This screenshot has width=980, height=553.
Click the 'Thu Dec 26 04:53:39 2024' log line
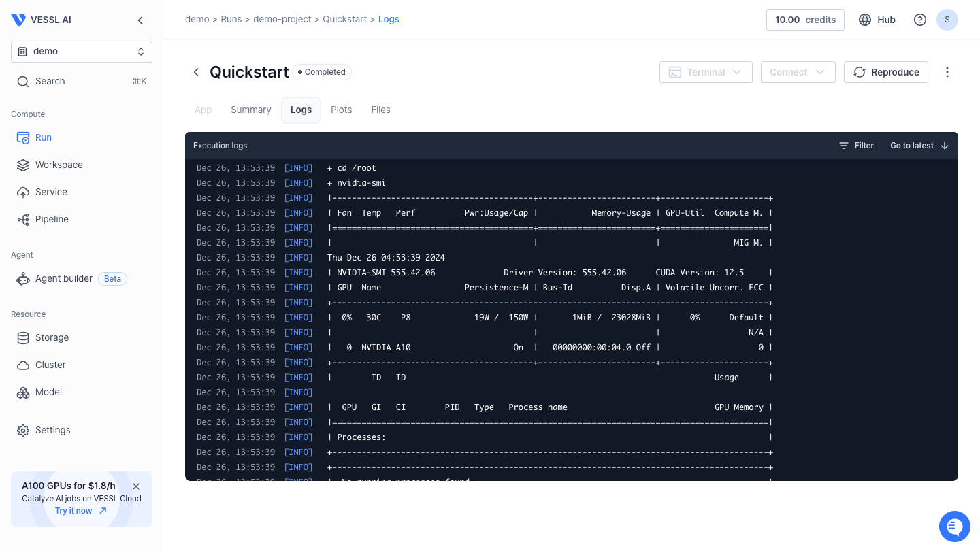[386, 258]
